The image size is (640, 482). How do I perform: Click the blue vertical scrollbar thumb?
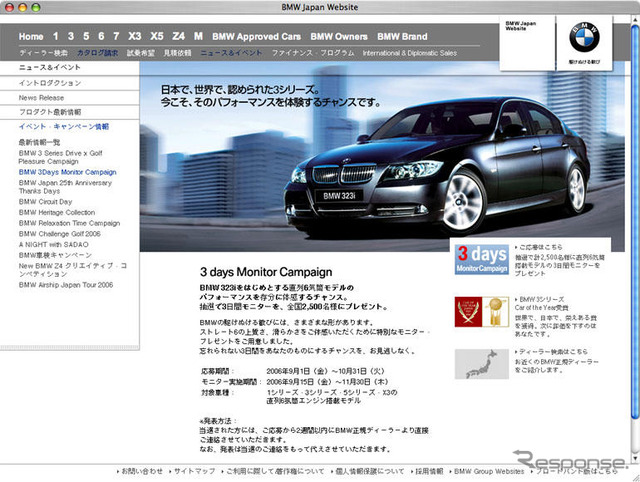click(x=634, y=222)
